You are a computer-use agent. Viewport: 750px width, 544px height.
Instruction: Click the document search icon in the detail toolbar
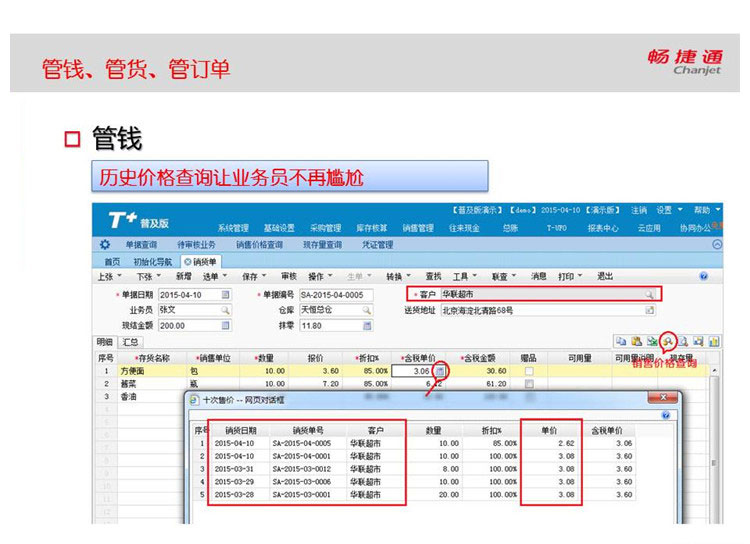pyautogui.click(x=683, y=341)
